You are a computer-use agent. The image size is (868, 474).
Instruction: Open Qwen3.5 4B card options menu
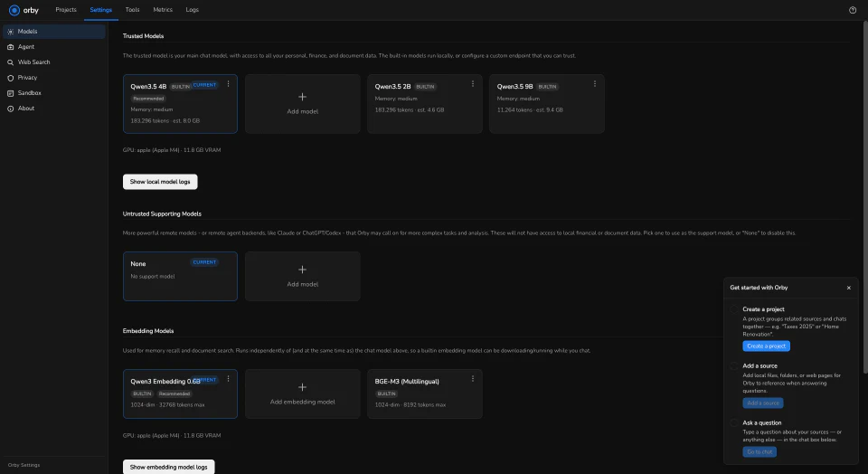coord(228,84)
